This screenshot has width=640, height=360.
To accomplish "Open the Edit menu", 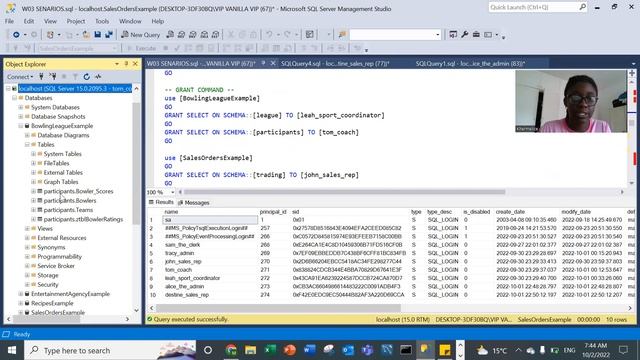I will [29, 21].
